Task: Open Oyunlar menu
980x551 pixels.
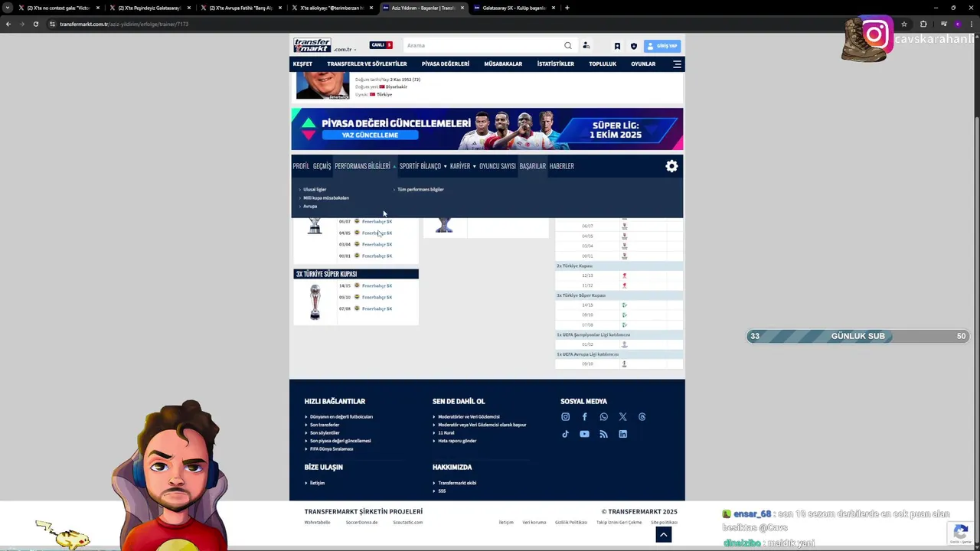Action: click(x=643, y=64)
